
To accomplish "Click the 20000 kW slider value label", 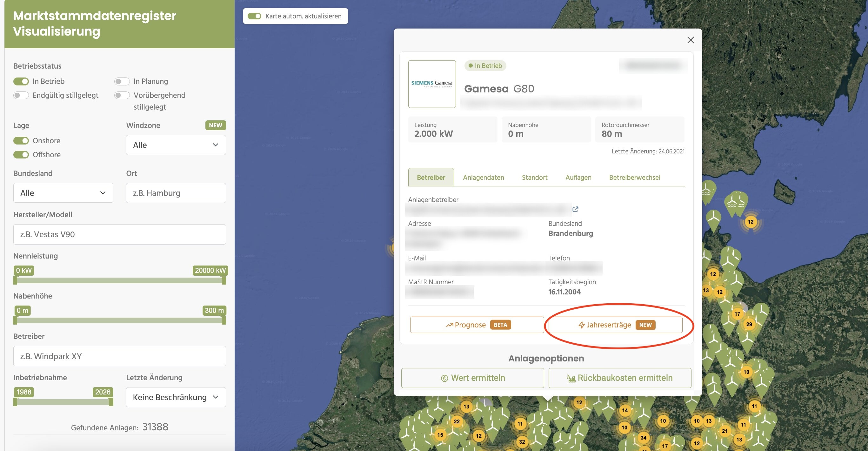I will tap(210, 270).
